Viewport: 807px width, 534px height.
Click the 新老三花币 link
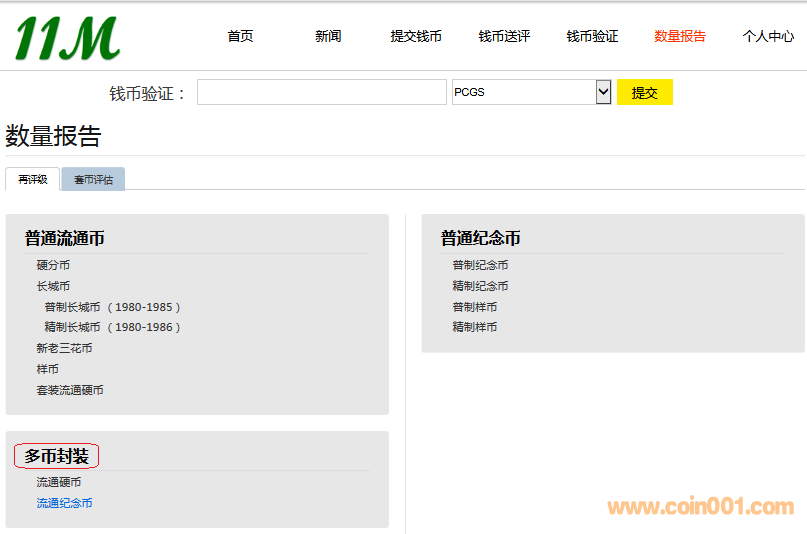tap(64, 348)
